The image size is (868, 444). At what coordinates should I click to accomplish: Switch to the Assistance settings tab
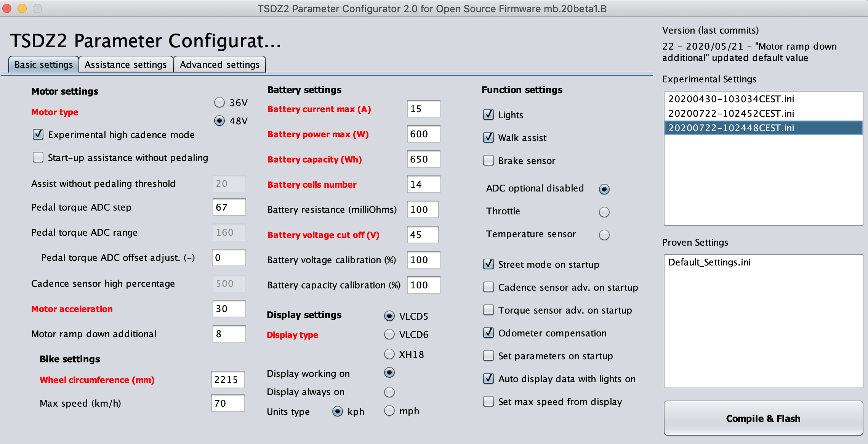tap(126, 64)
